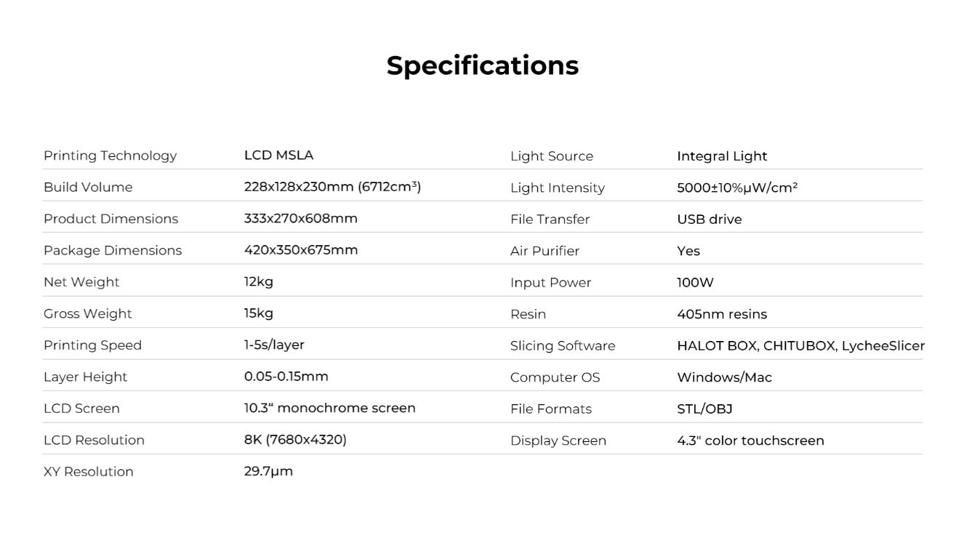Image resolution: width=980 pixels, height=546 pixels.
Task: Select Package Dimensions value 420x350x675mm
Action: [x=301, y=250]
